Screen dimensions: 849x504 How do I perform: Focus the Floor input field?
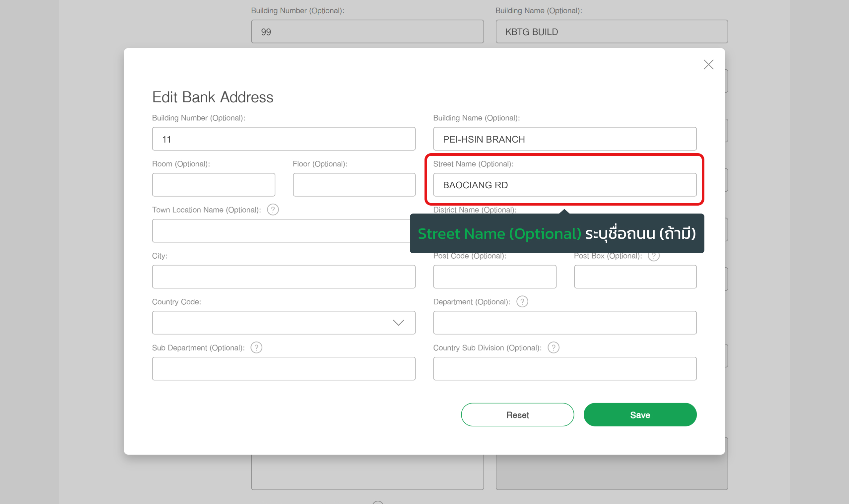click(x=354, y=185)
